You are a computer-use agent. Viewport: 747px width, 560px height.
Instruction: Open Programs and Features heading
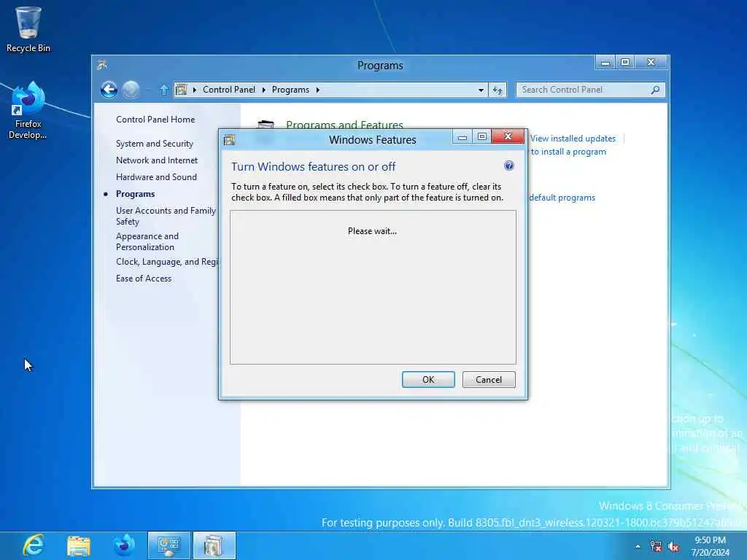[x=344, y=124]
